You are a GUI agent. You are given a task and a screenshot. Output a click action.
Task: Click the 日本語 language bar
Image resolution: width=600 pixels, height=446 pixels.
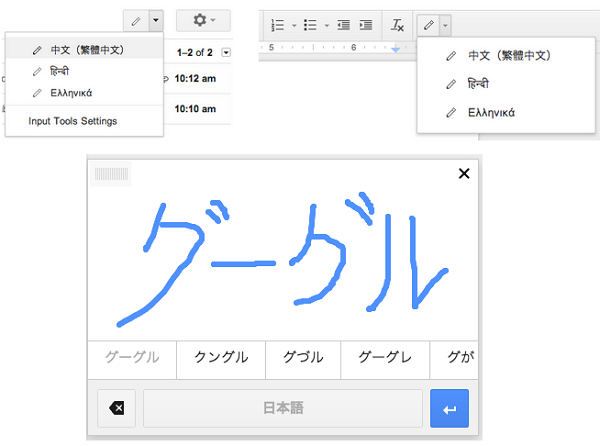[x=283, y=408]
